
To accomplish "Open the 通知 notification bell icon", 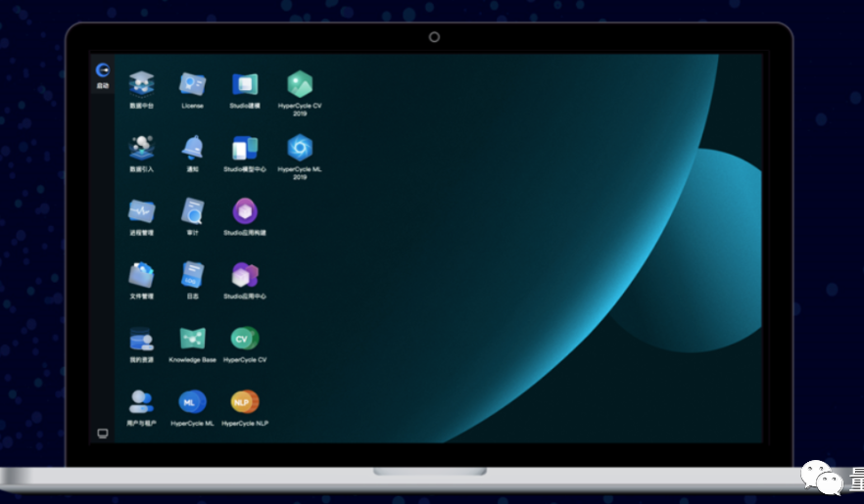I will (x=192, y=148).
